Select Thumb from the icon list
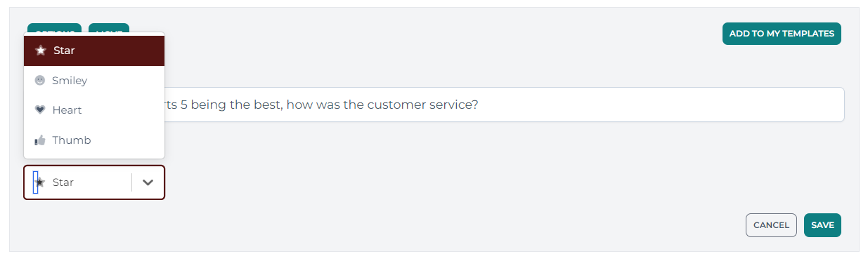 point(94,140)
